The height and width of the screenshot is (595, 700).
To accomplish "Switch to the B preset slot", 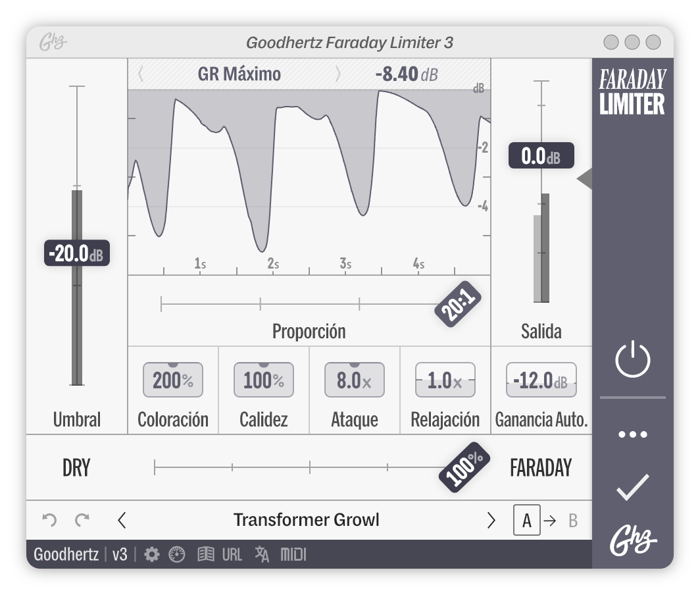I will click(x=573, y=521).
